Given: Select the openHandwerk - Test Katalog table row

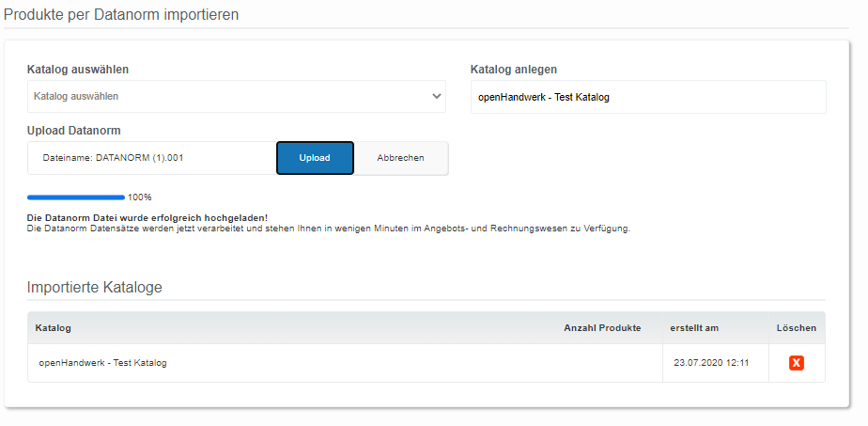Looking at the screenshot, I should [426, 363].
